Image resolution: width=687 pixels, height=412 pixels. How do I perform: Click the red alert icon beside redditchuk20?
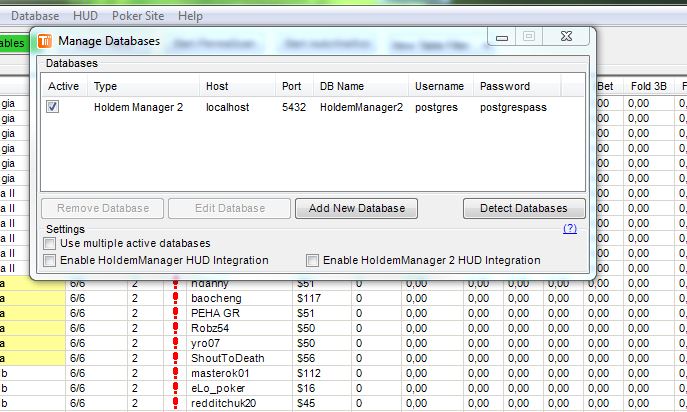click(176, 403)
